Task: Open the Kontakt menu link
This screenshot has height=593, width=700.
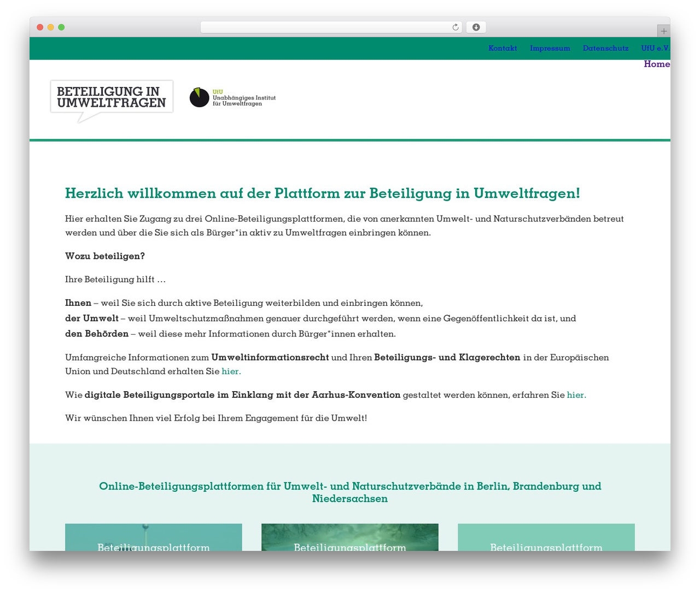Action: tap(503, 48)
